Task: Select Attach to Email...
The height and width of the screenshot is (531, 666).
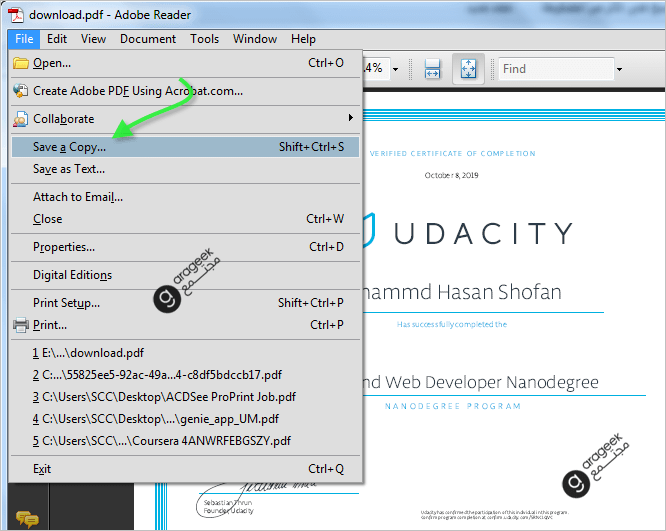Action: (186, 197)
